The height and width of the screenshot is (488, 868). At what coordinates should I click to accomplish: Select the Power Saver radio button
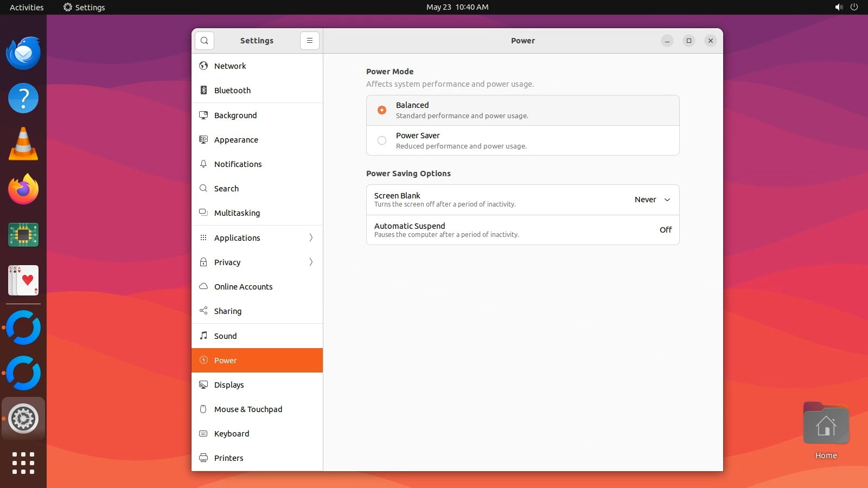(382, 140)
